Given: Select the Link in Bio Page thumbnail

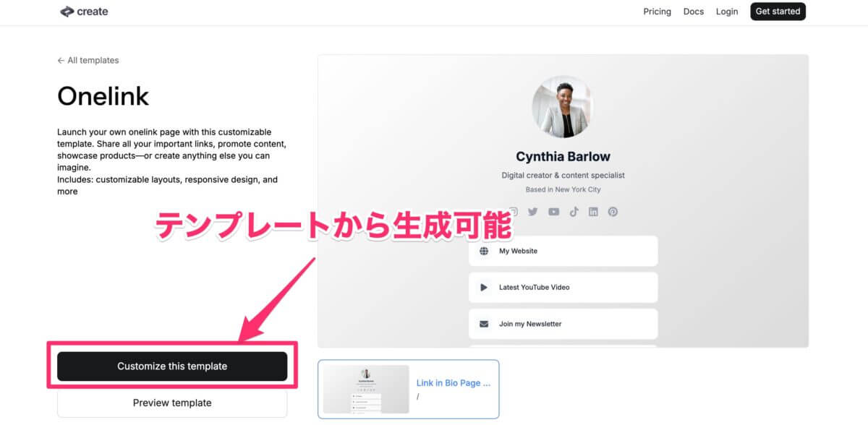Looking at the screenshot, I should (365, 390).
